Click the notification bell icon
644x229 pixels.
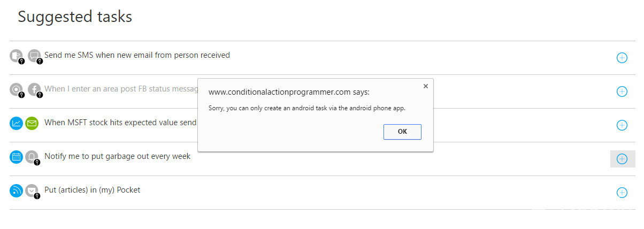32,157
